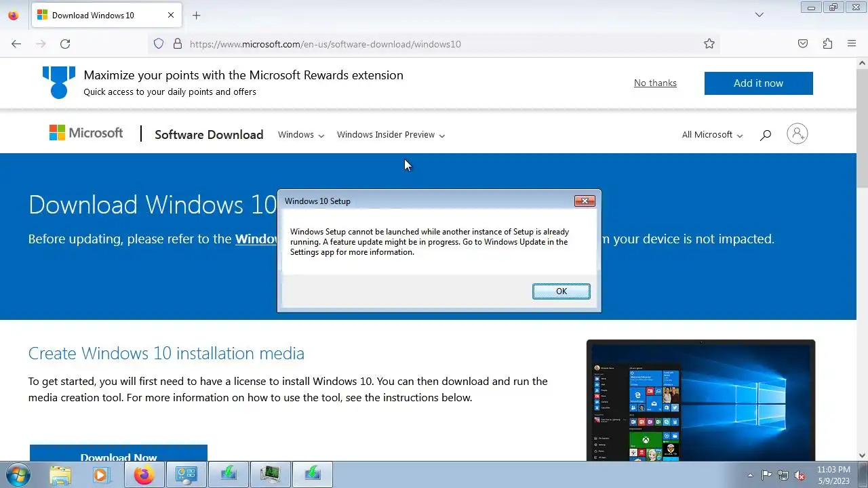
Task: Click the Add it now button
Action: 758,83
